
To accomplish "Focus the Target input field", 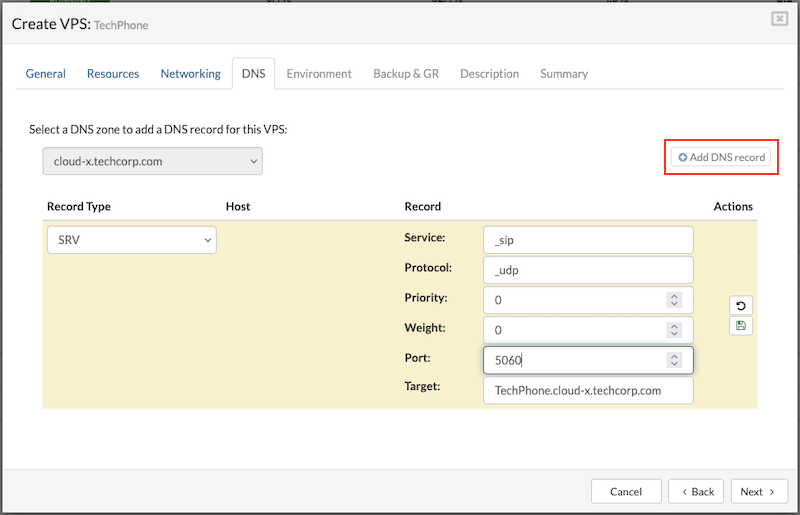I will tap(587, 390).
